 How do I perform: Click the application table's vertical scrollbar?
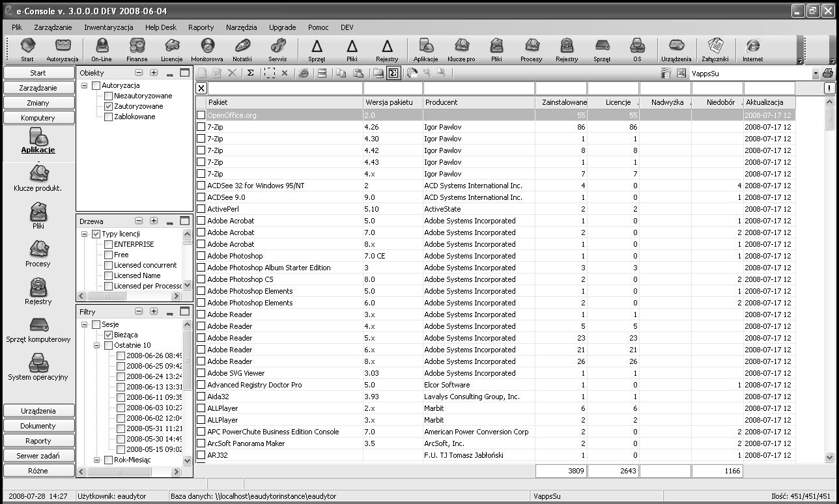[830, 280]
